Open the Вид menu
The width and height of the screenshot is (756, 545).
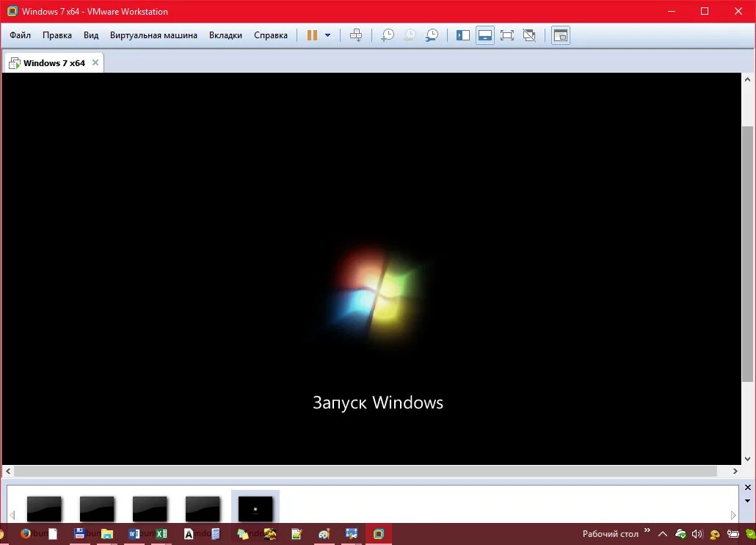90,35
